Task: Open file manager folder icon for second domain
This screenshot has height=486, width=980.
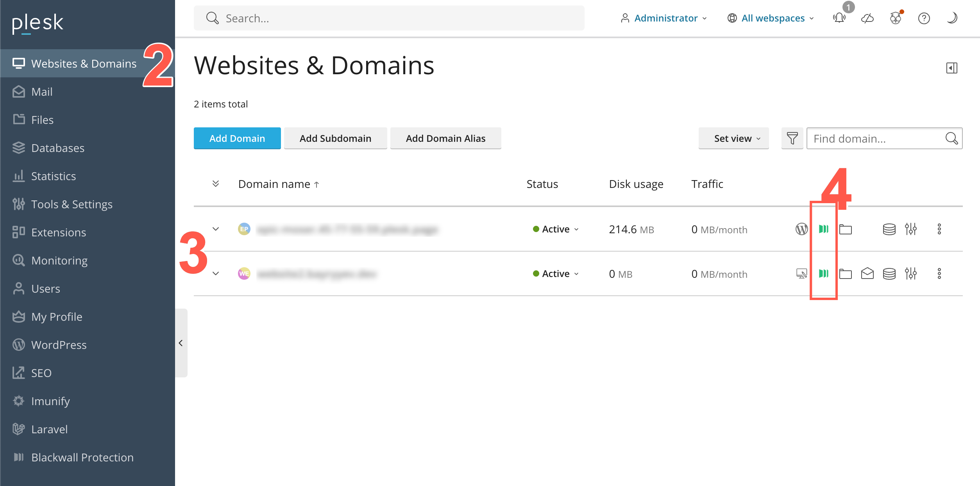Action: click(x=845, y=273)
